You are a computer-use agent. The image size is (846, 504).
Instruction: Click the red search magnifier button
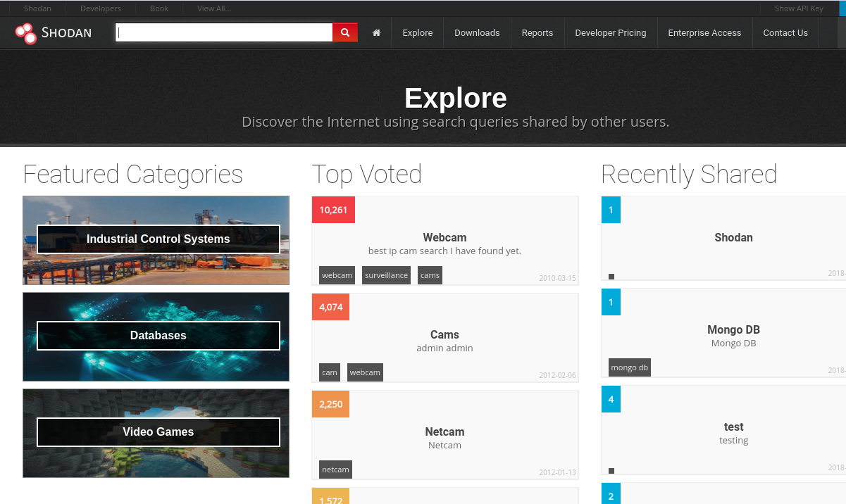pyautogui.click(x=345, y=32)
